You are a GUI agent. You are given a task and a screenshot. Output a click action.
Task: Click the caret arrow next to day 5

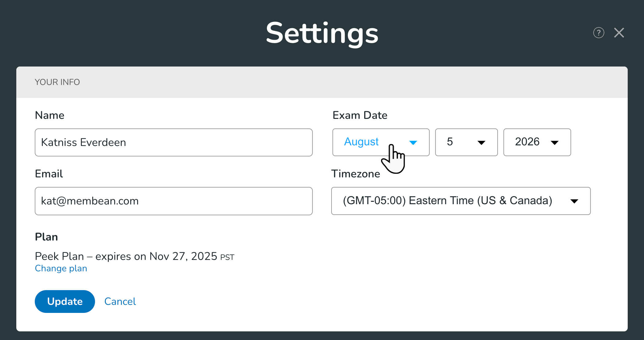481,143
